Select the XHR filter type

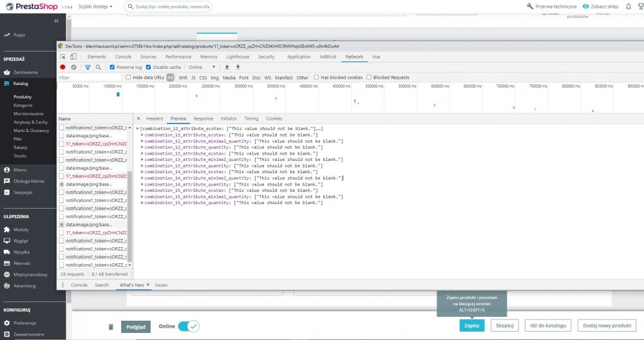[183, 78]
